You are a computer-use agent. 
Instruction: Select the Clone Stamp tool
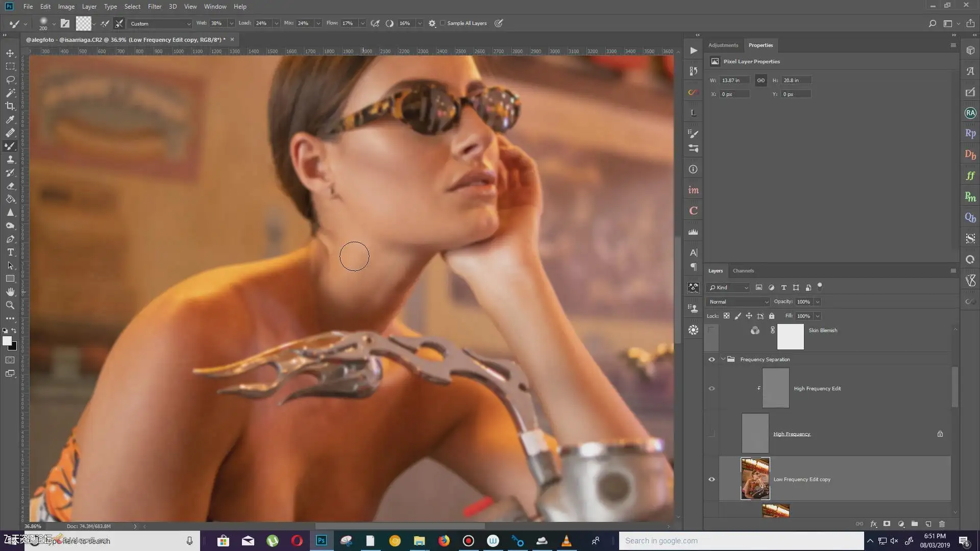click(x=10, y=159)
